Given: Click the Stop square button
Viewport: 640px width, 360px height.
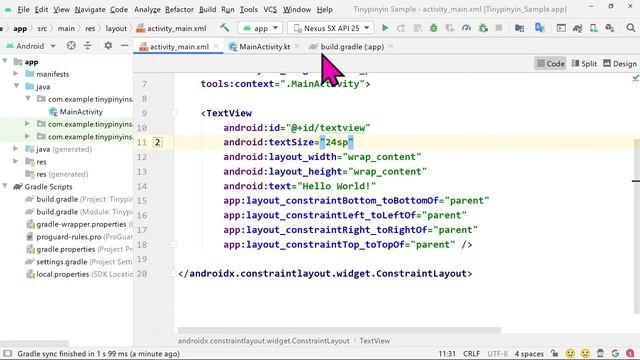Looking at the screenshot, I should (x=498, y=28).
